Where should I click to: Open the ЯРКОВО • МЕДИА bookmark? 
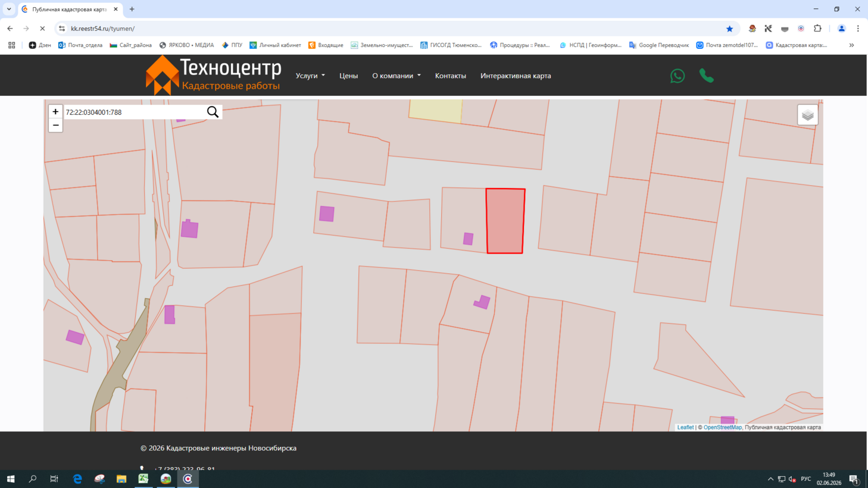[186, 45]
